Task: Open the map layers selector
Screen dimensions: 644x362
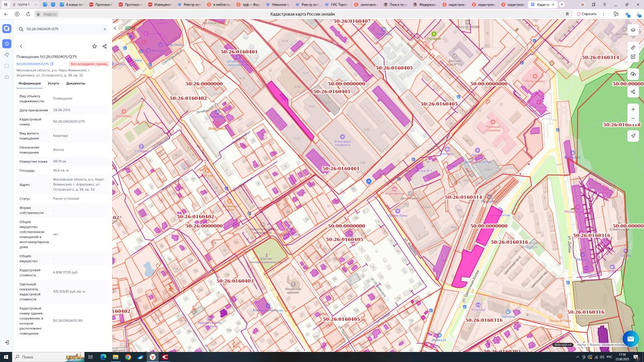Action: (633, 30)
